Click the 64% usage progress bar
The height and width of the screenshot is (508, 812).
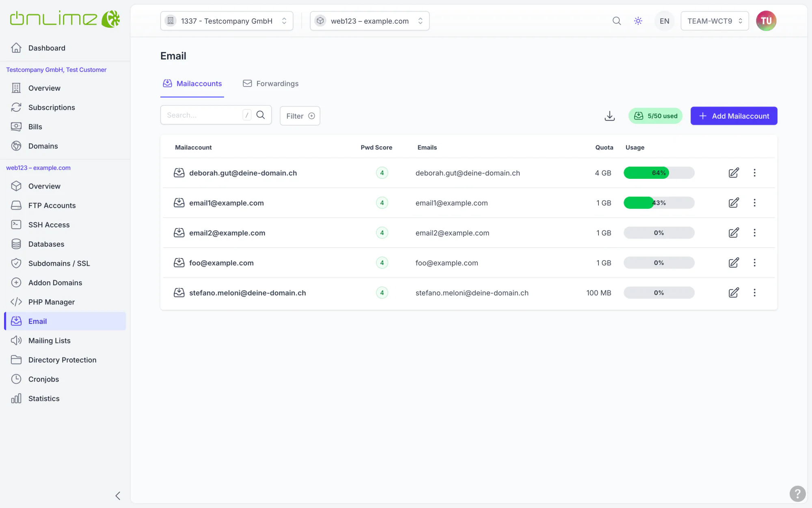(659, 173)
